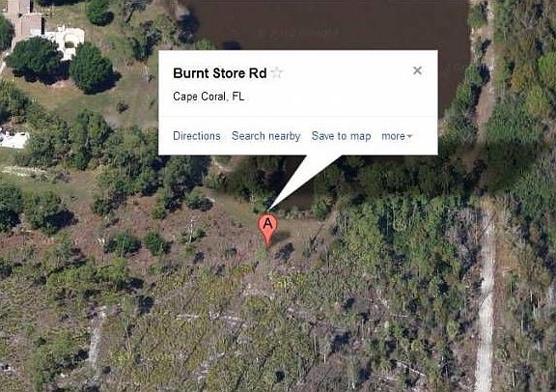Click the white patio next to the house
The image size is (556, 392).
pos(67,39)
